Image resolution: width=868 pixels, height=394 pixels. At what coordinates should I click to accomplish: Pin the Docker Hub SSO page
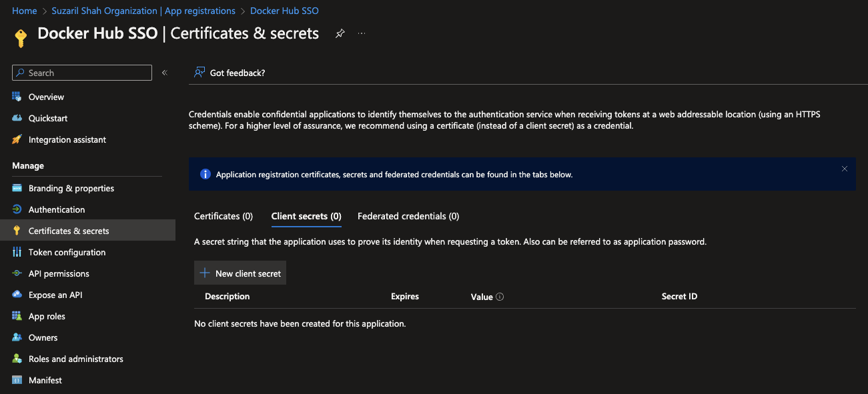340,33
